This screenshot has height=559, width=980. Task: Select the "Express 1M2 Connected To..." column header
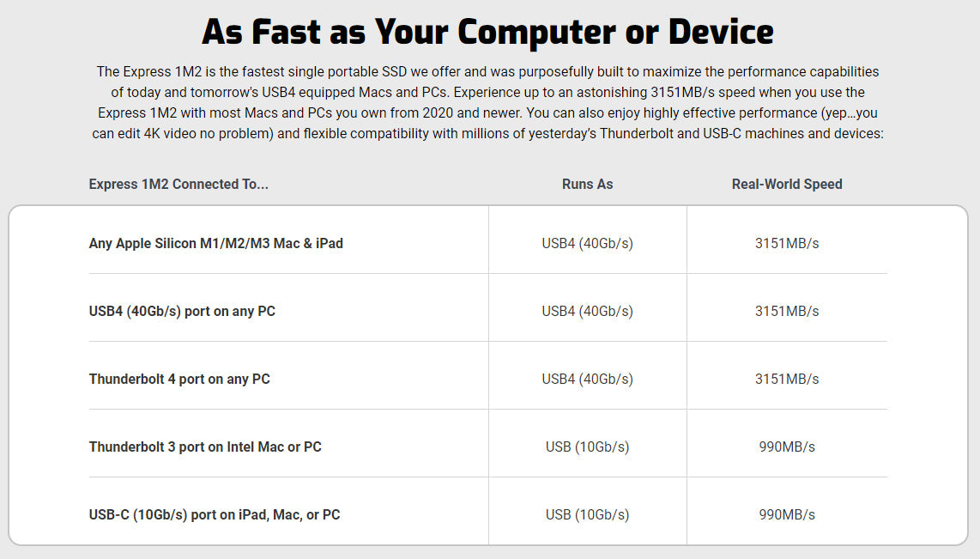178,184
